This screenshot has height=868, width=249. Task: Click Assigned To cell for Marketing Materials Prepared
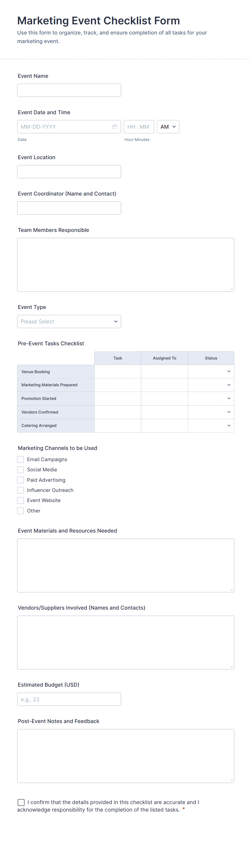point(164,385)
